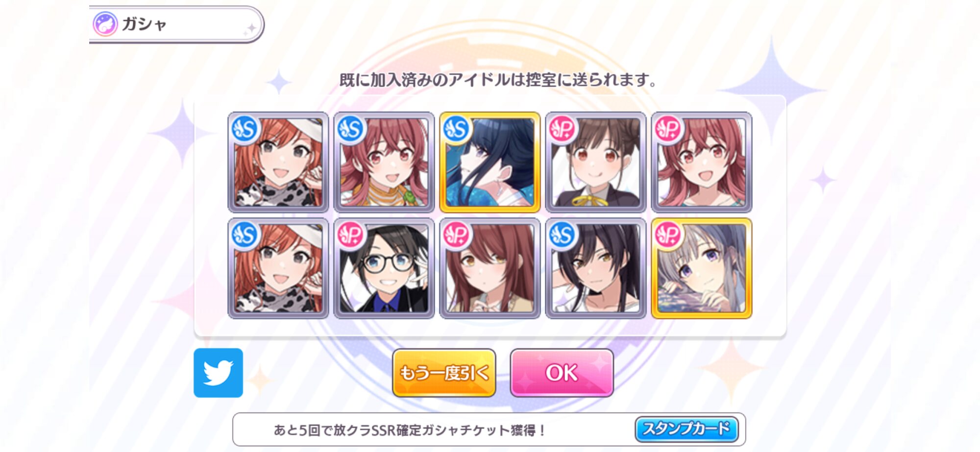The width and height of the screenshot is (980, 452).
Task: Open the スタンプカード stamp card
Action: tap(686, 429)
